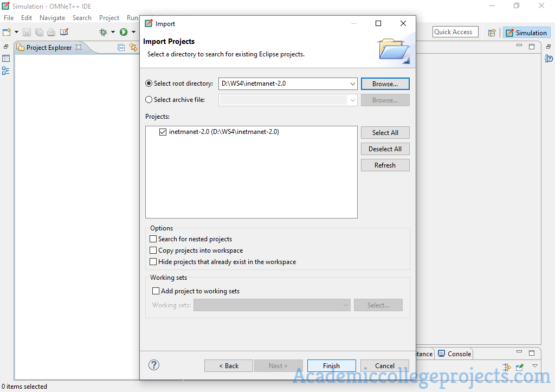Image resolution: width=555 pixels, height=392 pixels.
Task: Select the 'Select archive file' radio button
Action: [149, 100]
